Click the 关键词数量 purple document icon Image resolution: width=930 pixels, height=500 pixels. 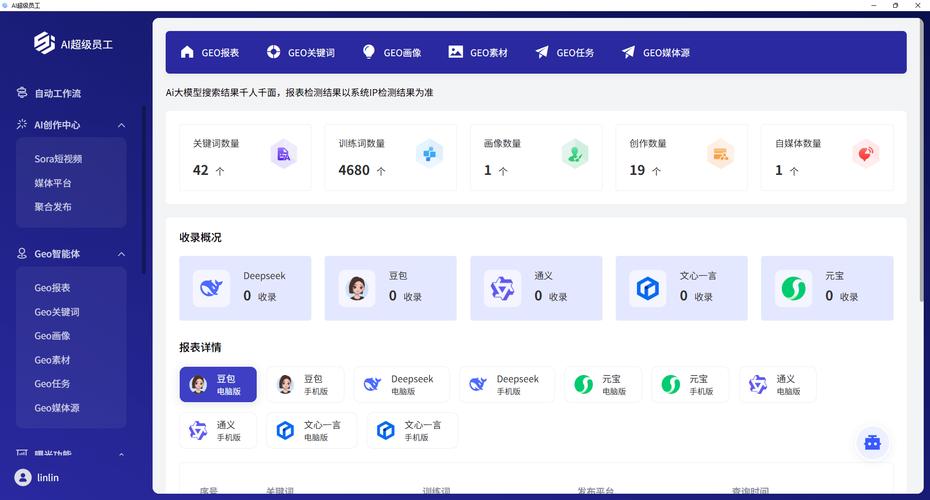coord(284,154)
